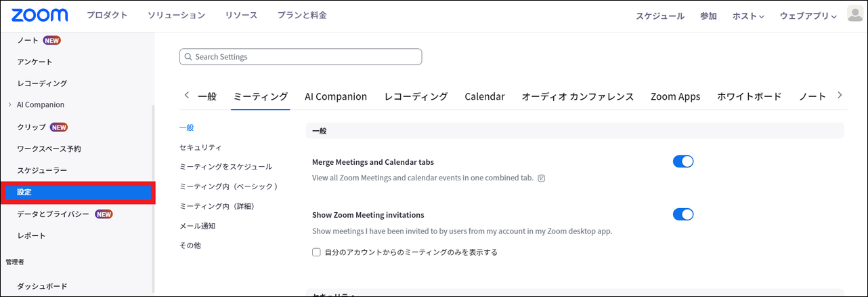Viewport: 868px width, 297px height.
Task: Jump to 一般 subsection link
Action: (186, 127)
